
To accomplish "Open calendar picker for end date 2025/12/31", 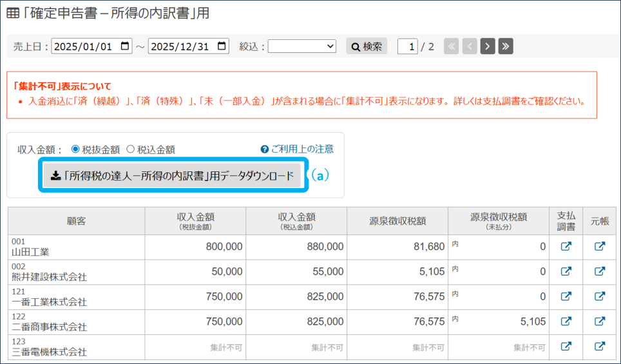I will click(x=222, y=46).
